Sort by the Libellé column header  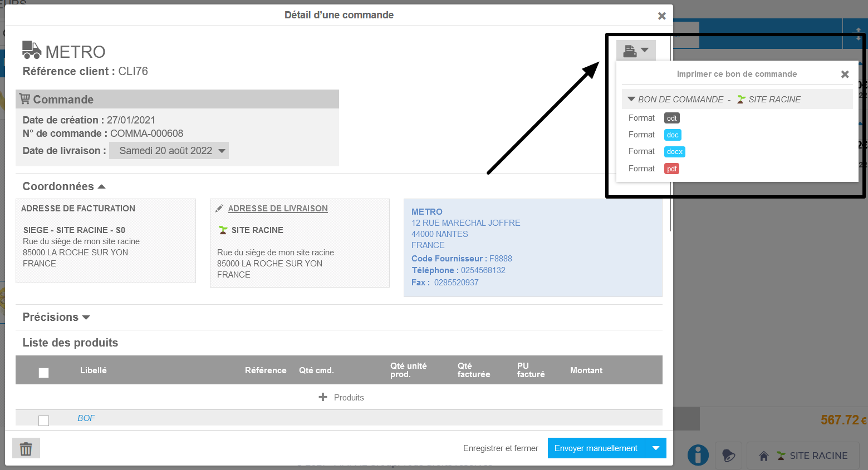[93, 370]
